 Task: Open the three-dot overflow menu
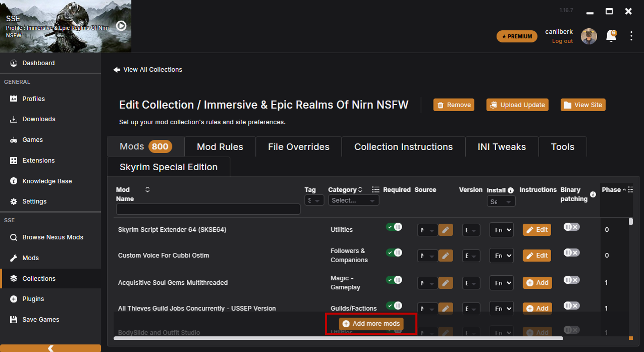tap(631, 36)
